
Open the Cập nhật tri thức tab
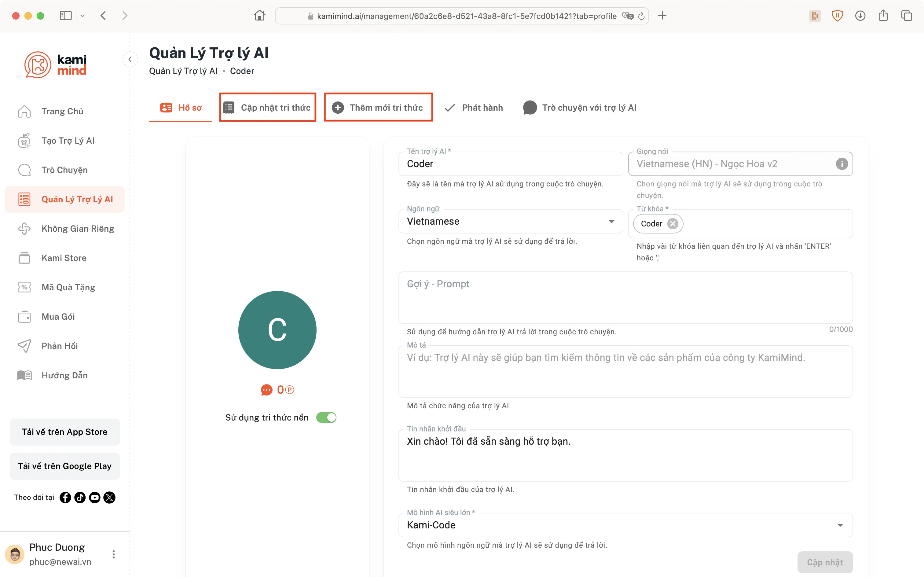[267, 108]
